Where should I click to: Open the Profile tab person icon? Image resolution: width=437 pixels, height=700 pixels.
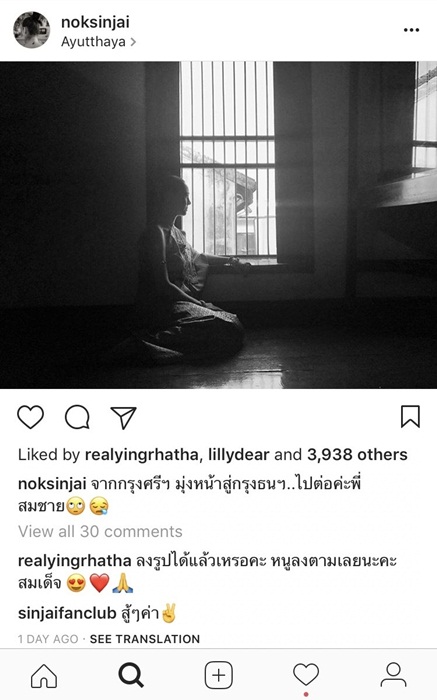(x=393, y=675)
